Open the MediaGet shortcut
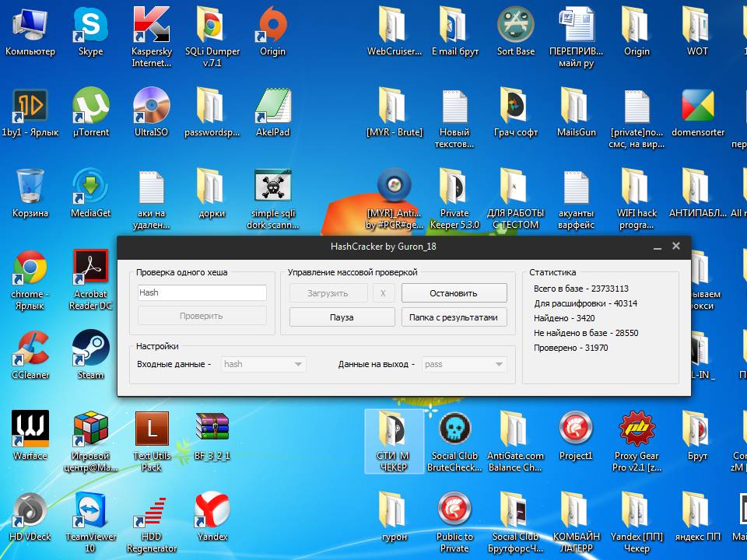The width and height of the screenshot is (747, 560). pos(90,188)
